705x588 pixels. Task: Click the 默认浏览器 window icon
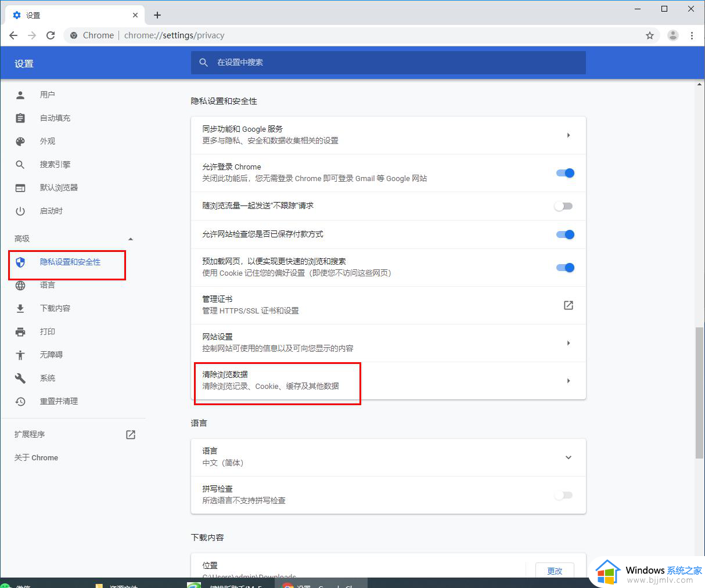[20, 187]
